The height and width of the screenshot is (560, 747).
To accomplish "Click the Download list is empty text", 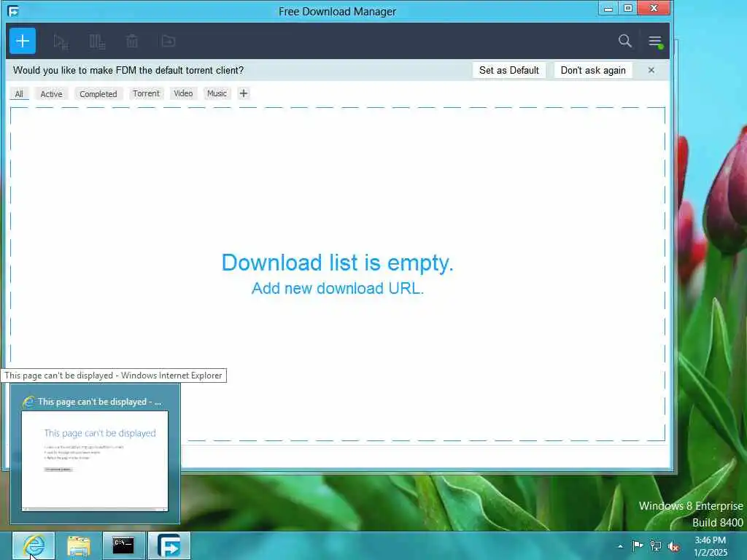I will coord(337,262).
